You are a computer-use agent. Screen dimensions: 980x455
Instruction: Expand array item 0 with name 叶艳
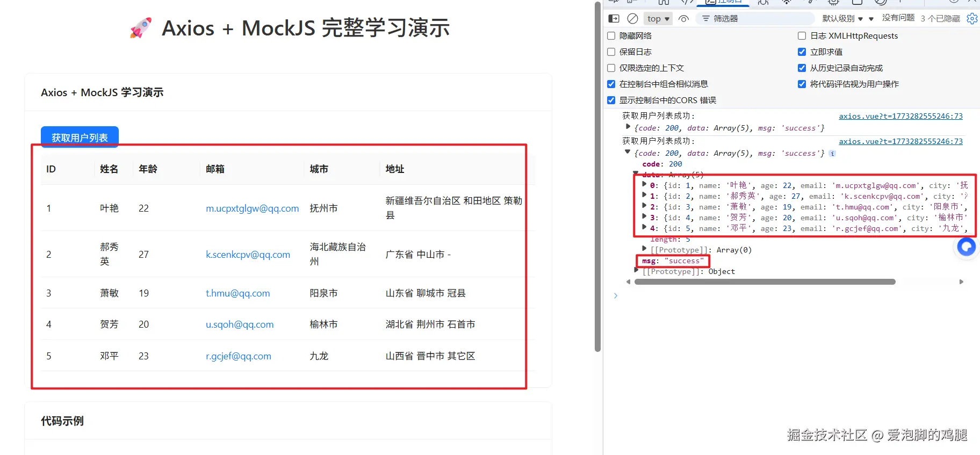[x=644, y=184]
